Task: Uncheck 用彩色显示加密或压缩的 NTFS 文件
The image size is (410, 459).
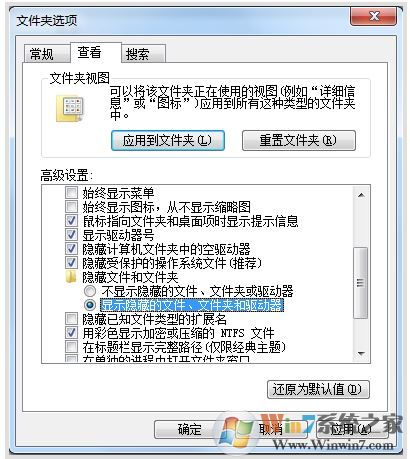Action: click(x=71, y=333)
